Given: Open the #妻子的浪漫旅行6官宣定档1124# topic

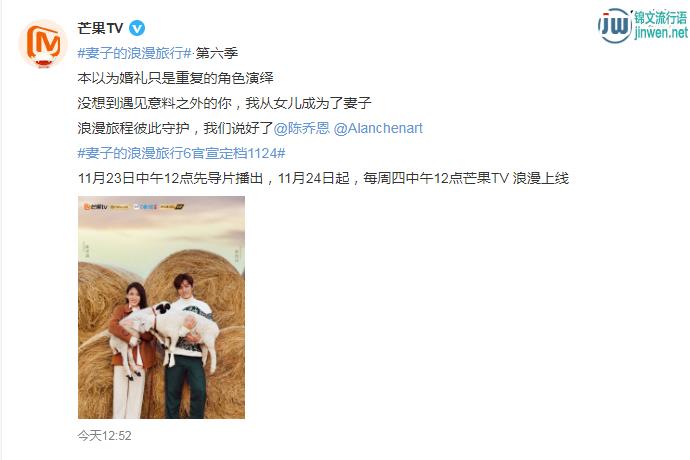Looking at the screenshot, I should pos(181,153).
